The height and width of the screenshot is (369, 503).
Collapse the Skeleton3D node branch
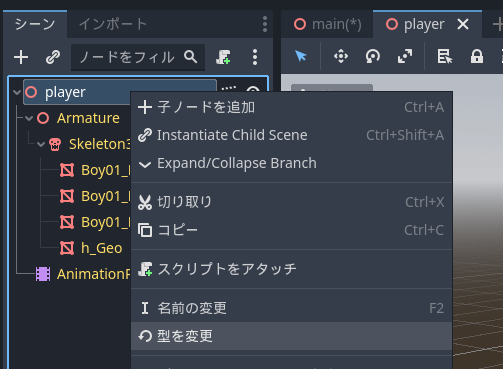coord(41,144)
